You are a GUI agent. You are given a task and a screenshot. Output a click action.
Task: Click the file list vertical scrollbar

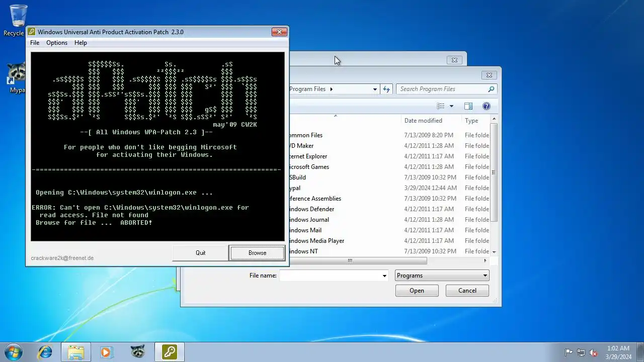click(494, 172)
